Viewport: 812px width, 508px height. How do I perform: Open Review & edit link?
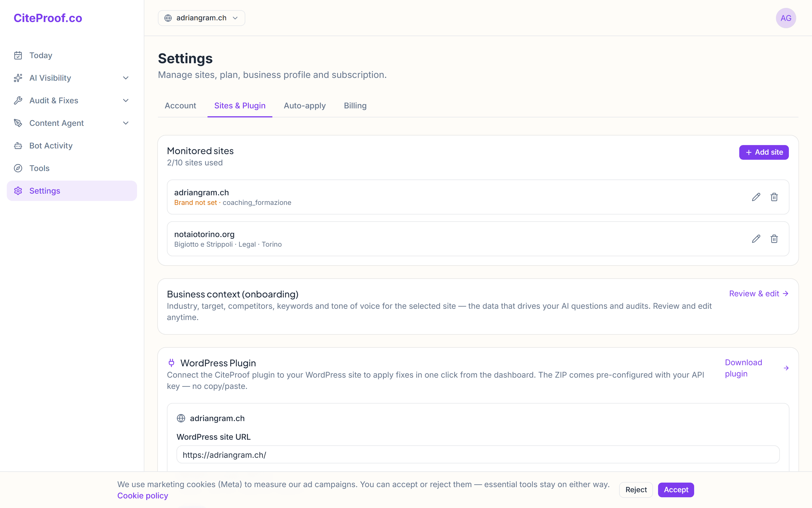759,294
